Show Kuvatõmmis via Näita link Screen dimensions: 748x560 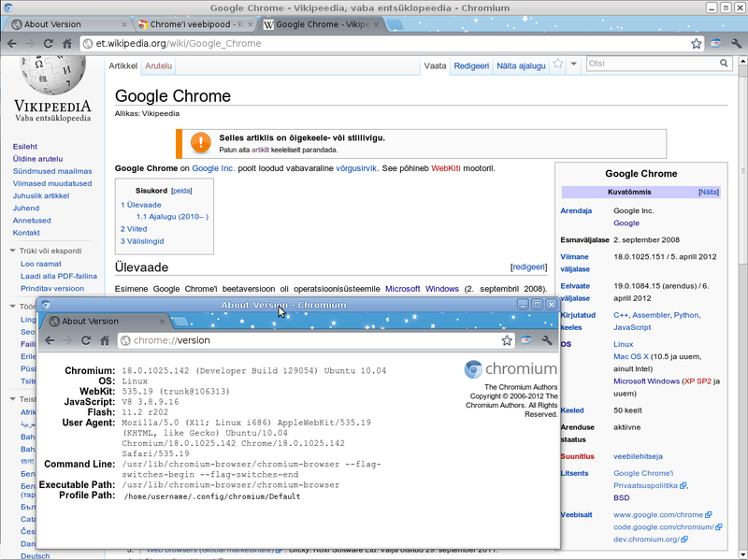[709, 192]
